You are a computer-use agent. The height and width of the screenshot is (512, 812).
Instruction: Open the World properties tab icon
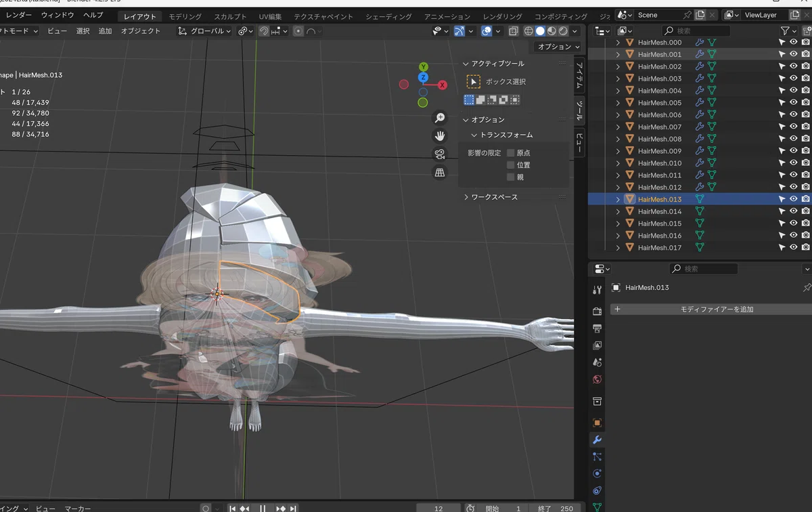[x=597, y=379]
